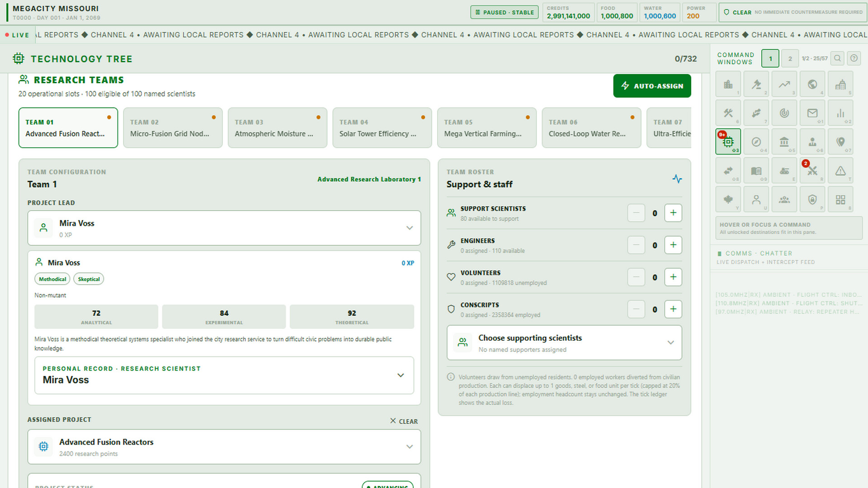The width and height of the screenshot is (868, 488).
Task: Add one Conscript to the team
Action: click(x=673, y=309)
